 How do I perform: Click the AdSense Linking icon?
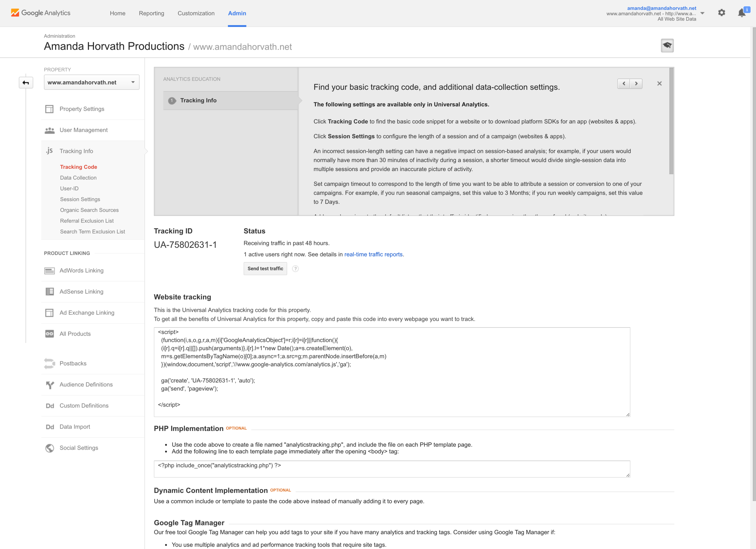coord(49,292)
